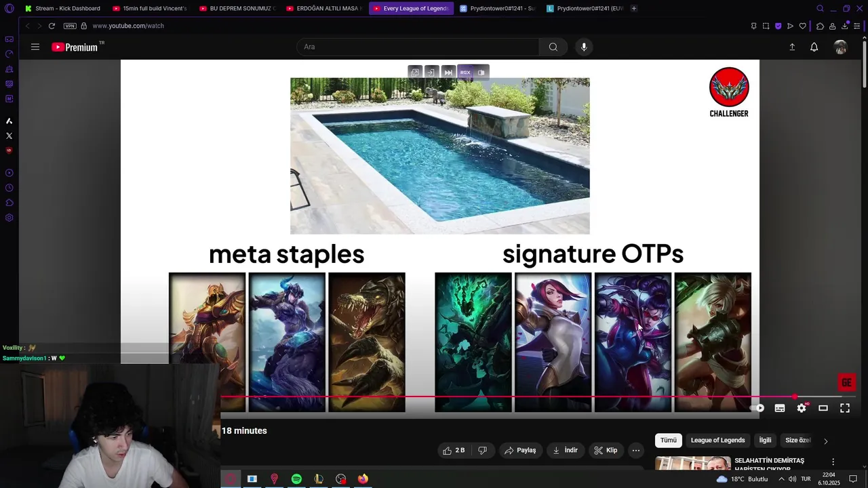Click the RGX video enhancer icon
868x488 pixels.
point(465,73)
